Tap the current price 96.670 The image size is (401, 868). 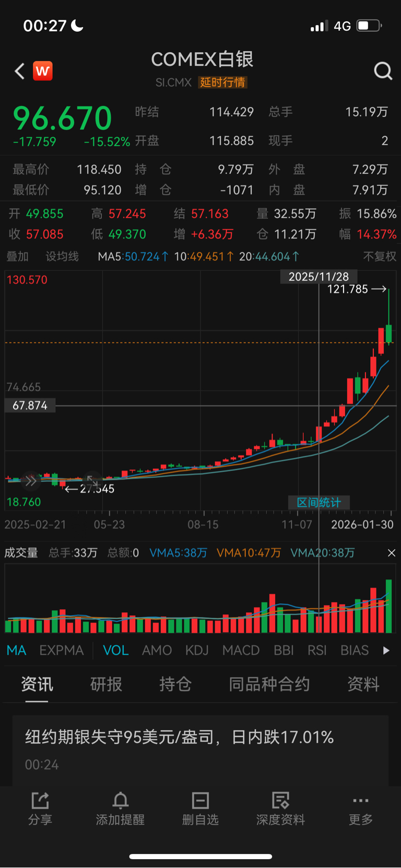63,118
